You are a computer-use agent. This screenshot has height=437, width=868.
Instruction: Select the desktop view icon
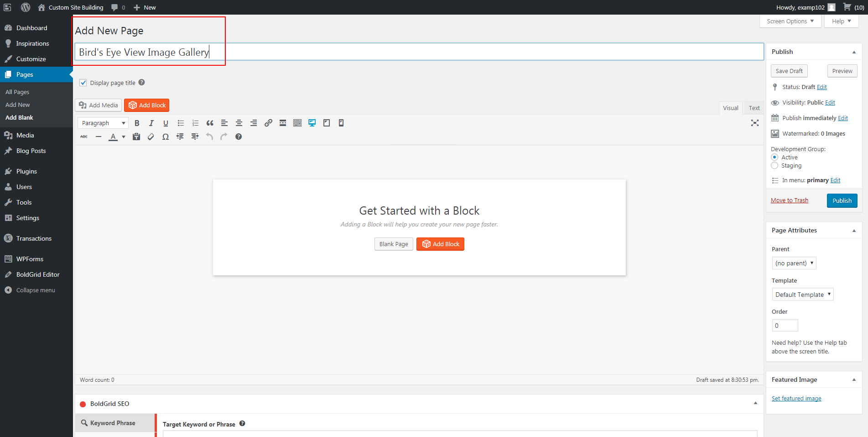coord(312,123)
